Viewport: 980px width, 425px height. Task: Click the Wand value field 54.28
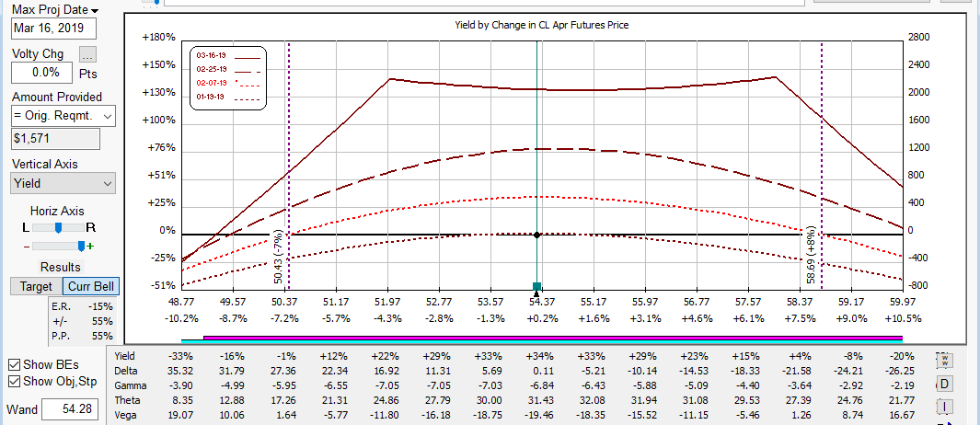point(69,409)
